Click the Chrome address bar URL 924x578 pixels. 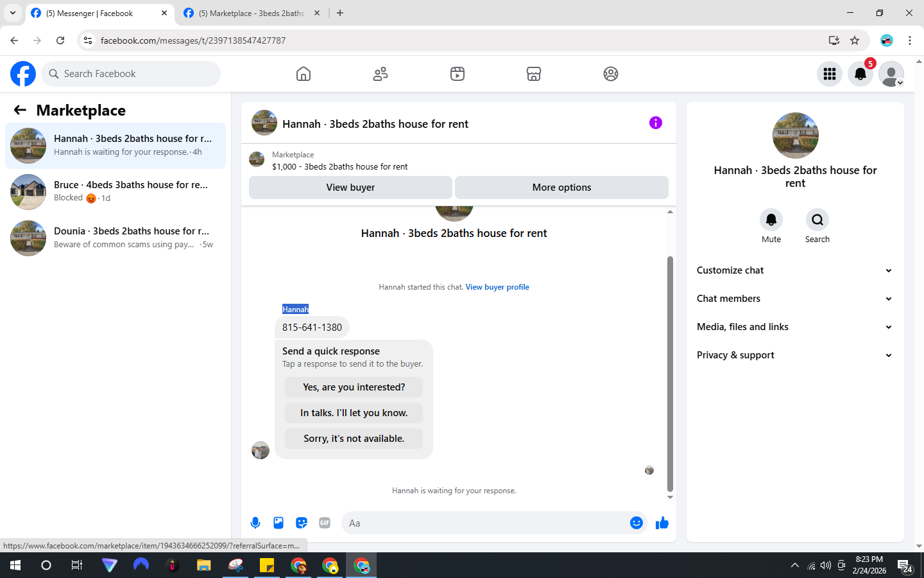point(193,40)
